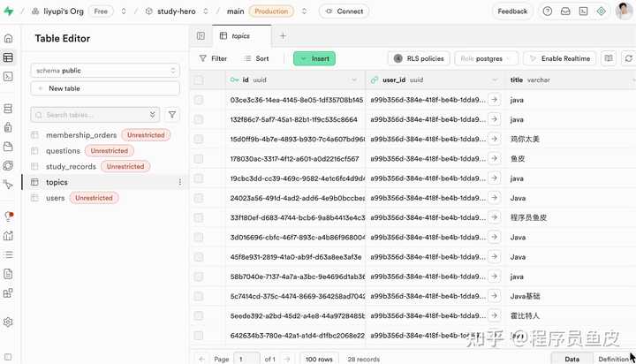Open Storage sidebar icon
Viewport: 636px width, 364px height.
click(x=8, y=147)
